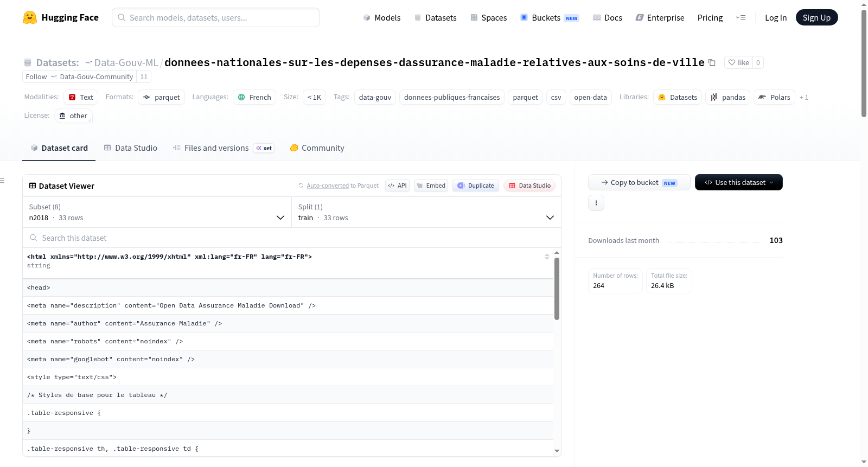The height and width of the screenshot is (467, 868).
Task: Click the copy dataset name icon
Action: (712, 63)
